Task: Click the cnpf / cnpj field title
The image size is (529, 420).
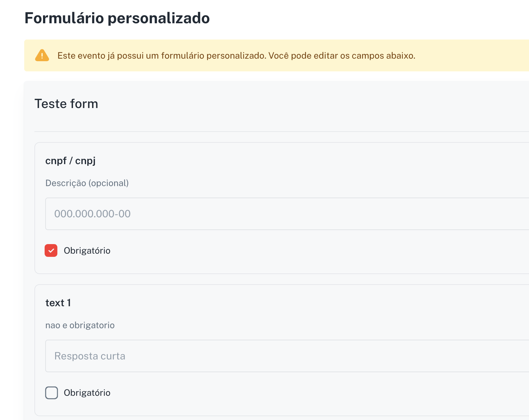Action: pyautogui.click(x=71, y=161)
